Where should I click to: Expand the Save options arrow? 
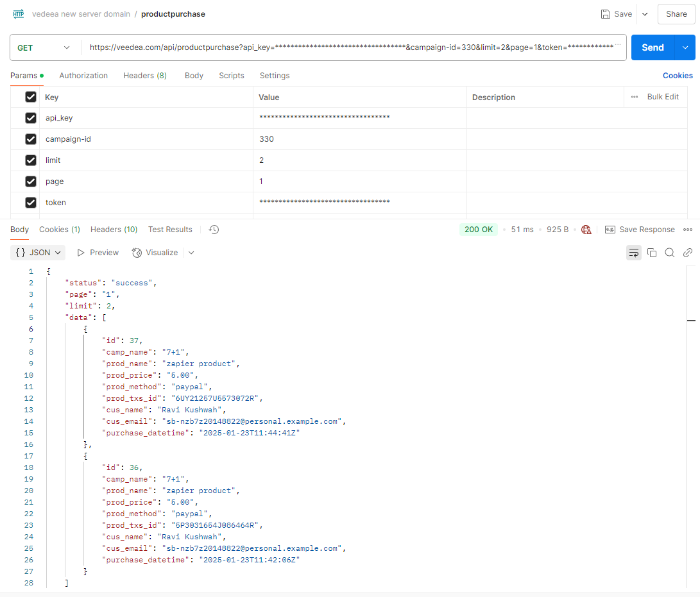point(645,14)
